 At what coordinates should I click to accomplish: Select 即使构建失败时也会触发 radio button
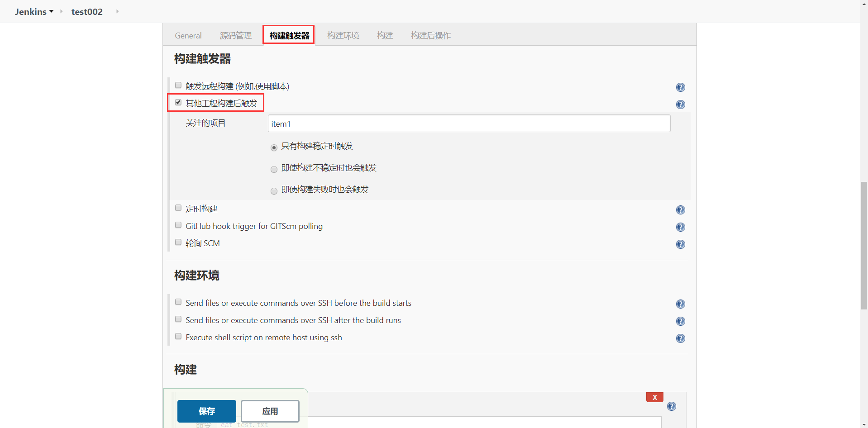[x=274, y=191]
